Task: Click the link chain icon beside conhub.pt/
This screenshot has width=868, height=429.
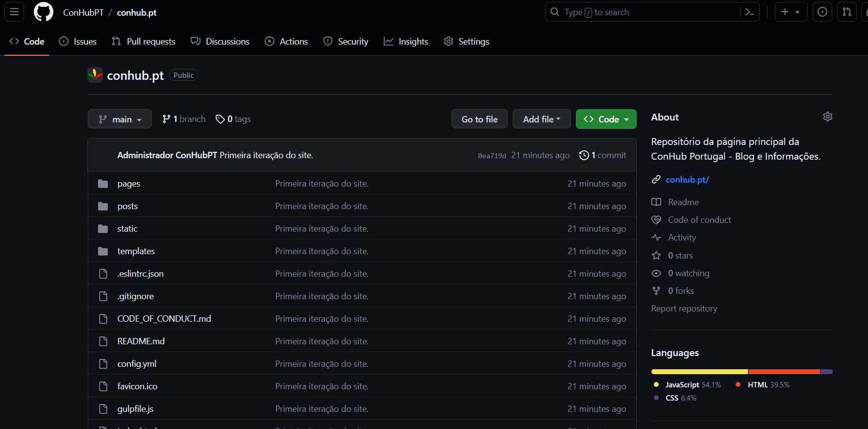Action: tap(656, 179)
